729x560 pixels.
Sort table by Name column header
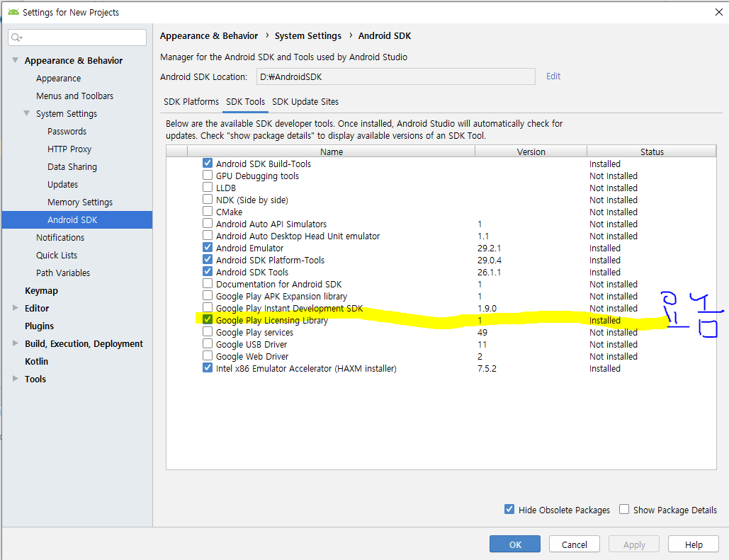tap(331, 152)
